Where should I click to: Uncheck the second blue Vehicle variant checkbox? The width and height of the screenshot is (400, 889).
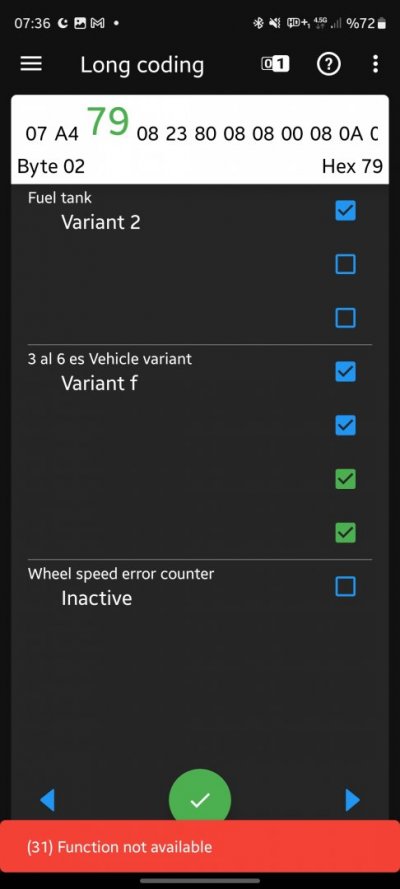pyautogui.click(x=346, y=425)
